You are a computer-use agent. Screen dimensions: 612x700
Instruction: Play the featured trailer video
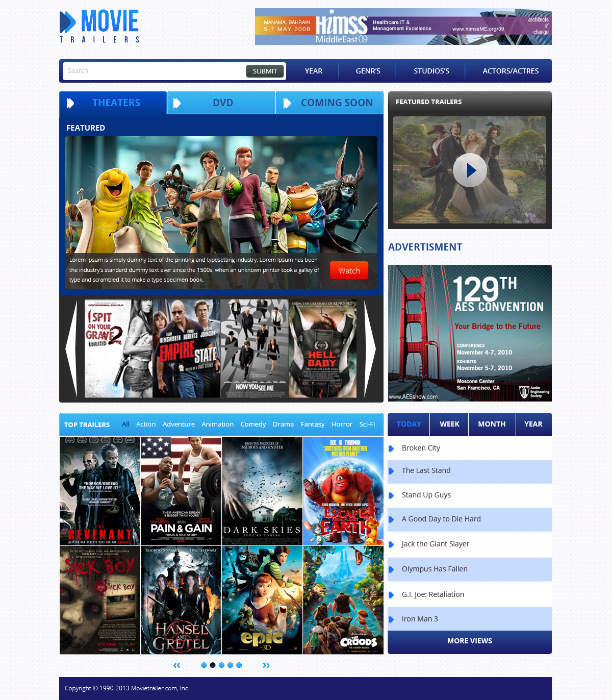click(x=470, y=170)
